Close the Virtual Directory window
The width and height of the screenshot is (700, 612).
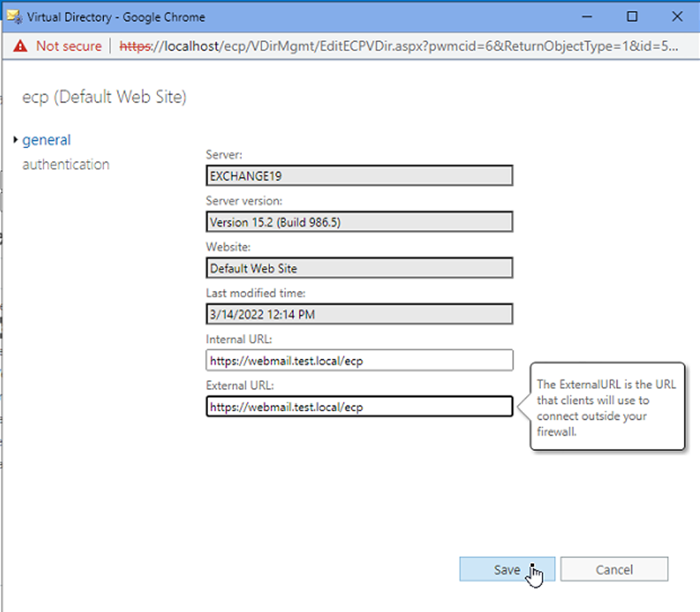pyautogui.click(x=677, y=17)
